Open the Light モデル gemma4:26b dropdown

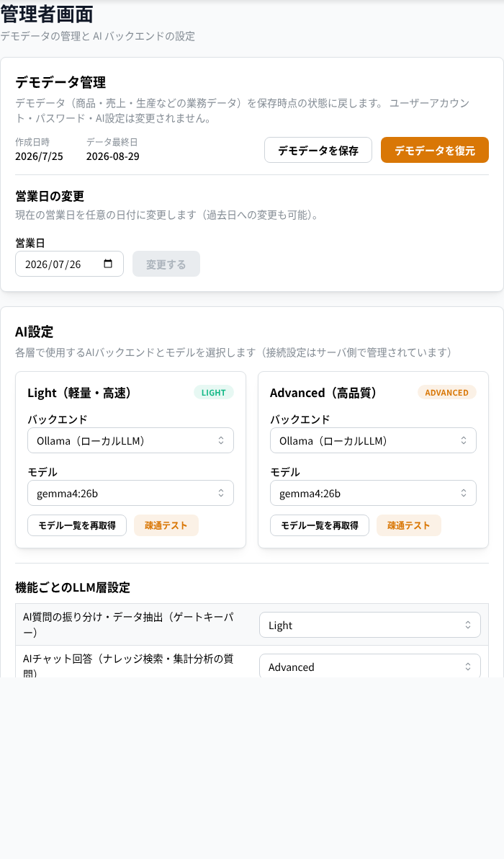(131, 493)
